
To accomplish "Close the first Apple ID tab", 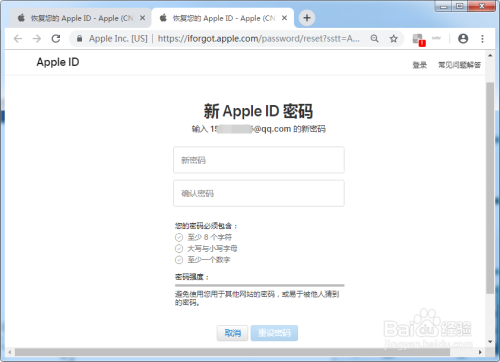I will [x=142, y=18].
